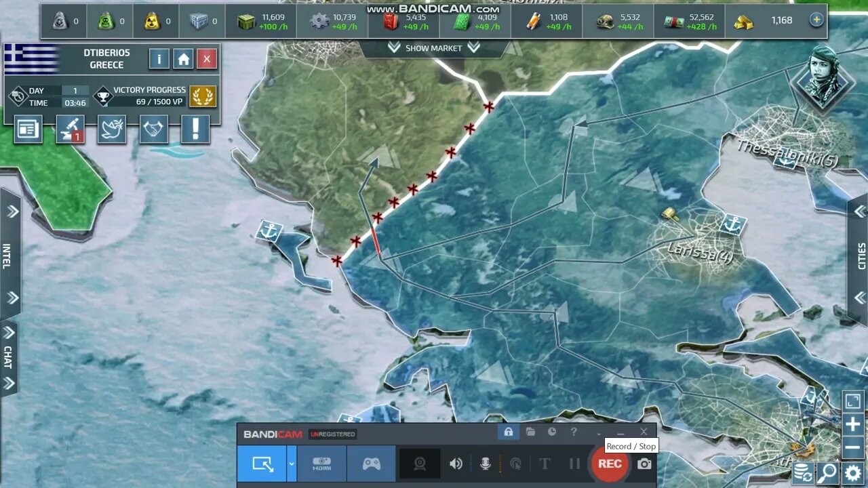The width and height of the screenshot is (868, 488).
Task: Select Bandicam HDMI device recording mode
Action: [322, 464]
